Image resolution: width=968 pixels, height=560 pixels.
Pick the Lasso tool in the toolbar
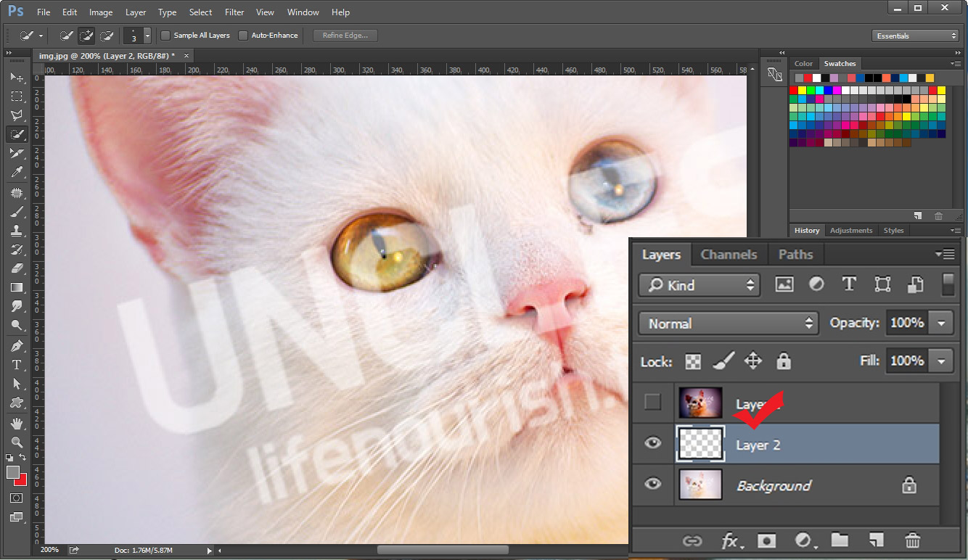click(x=17, y=115)
